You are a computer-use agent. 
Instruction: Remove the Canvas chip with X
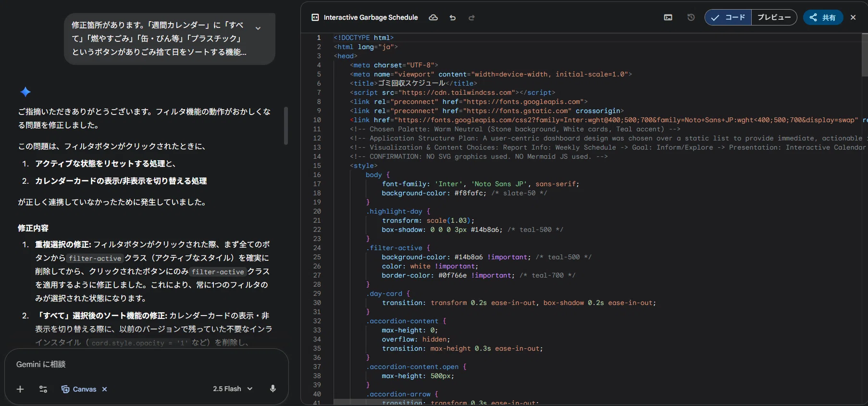point(104,389)
